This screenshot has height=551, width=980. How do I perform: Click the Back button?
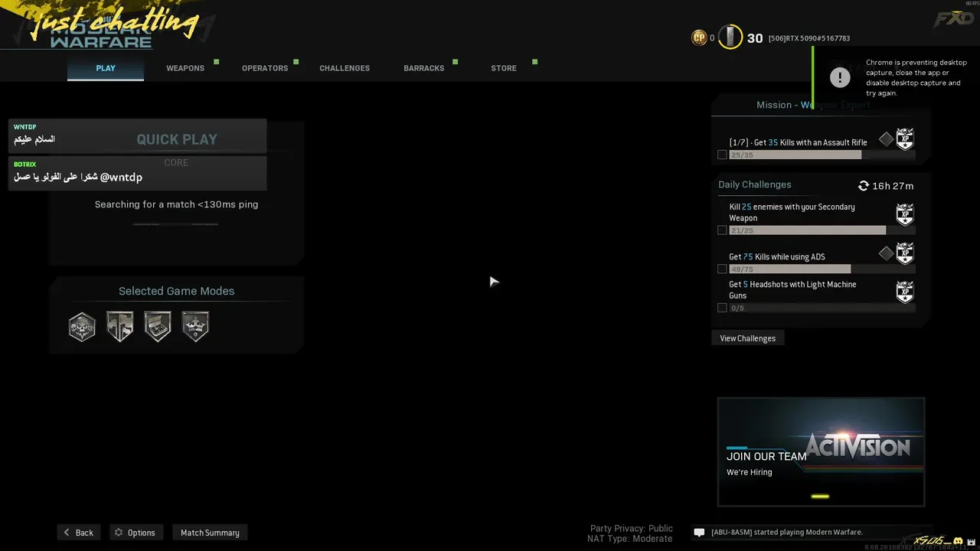(x=77, y=533)
